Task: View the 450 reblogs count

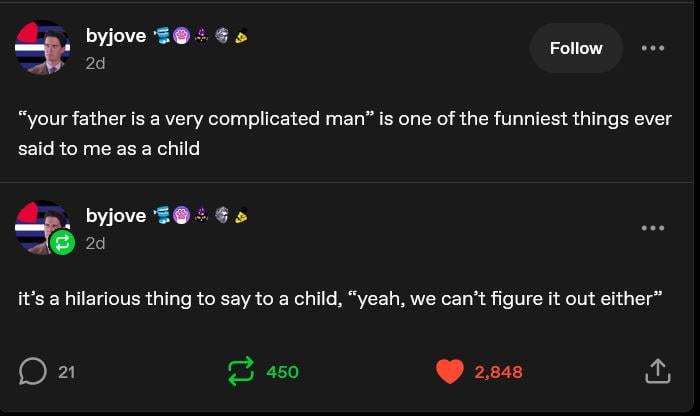Action: tap(283, 372)
